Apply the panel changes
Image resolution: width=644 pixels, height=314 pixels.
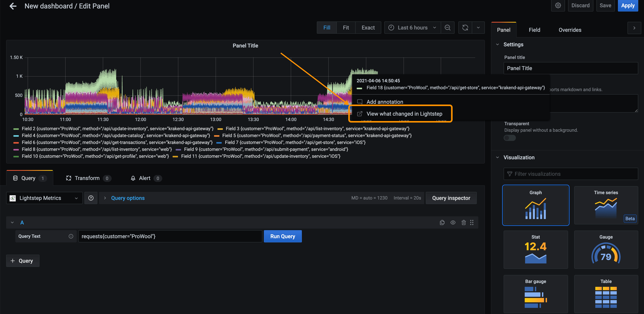(628, 6)
